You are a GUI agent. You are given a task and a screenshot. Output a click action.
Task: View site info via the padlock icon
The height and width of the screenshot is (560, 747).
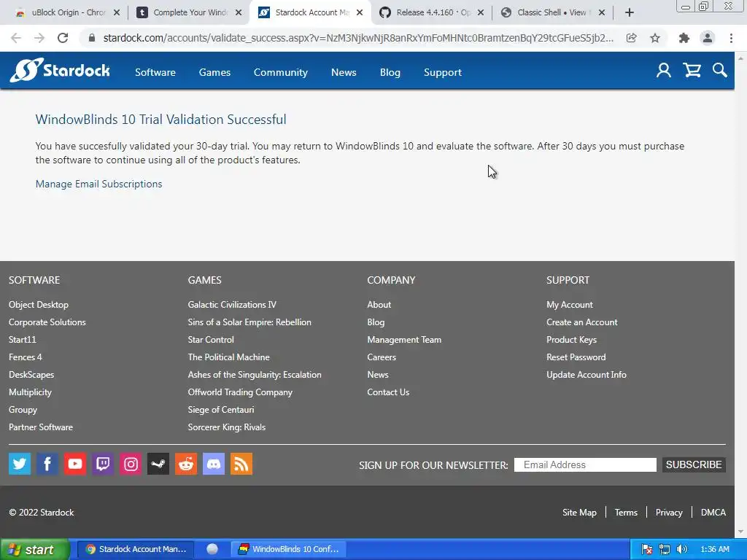[x=92, y=38]
